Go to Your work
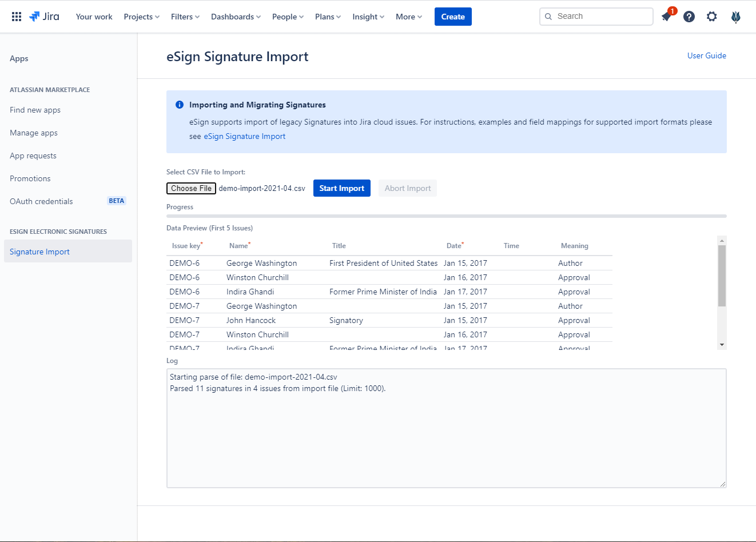 (x=94, y=17)
